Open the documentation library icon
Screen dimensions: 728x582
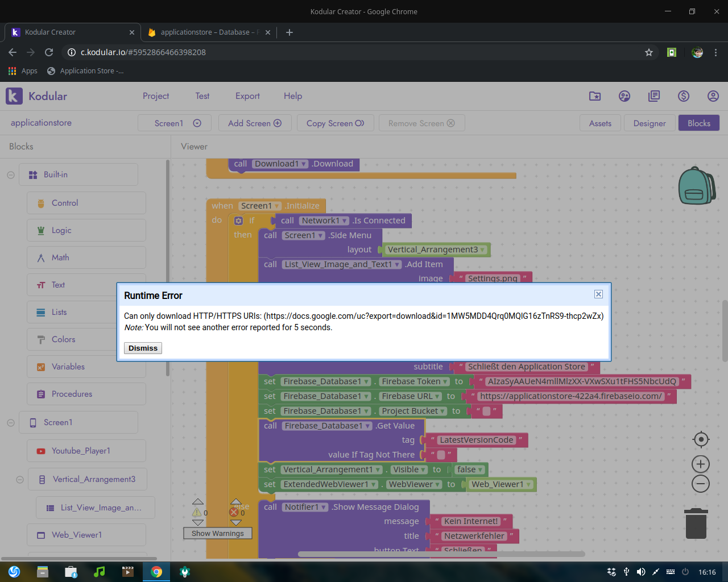click(x=654, y=96)
